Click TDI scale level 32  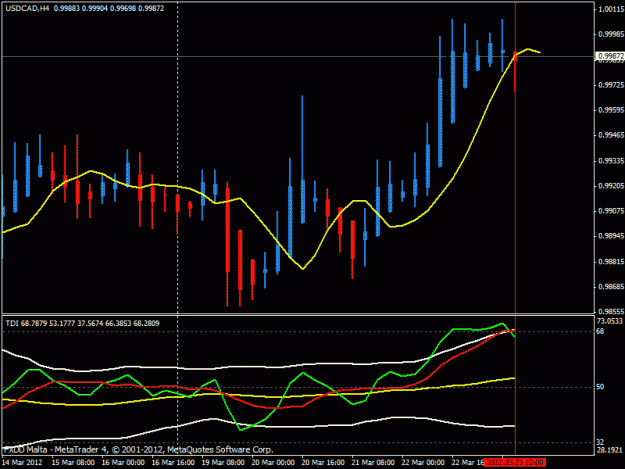pyautogui.click(x=600, y=442)
